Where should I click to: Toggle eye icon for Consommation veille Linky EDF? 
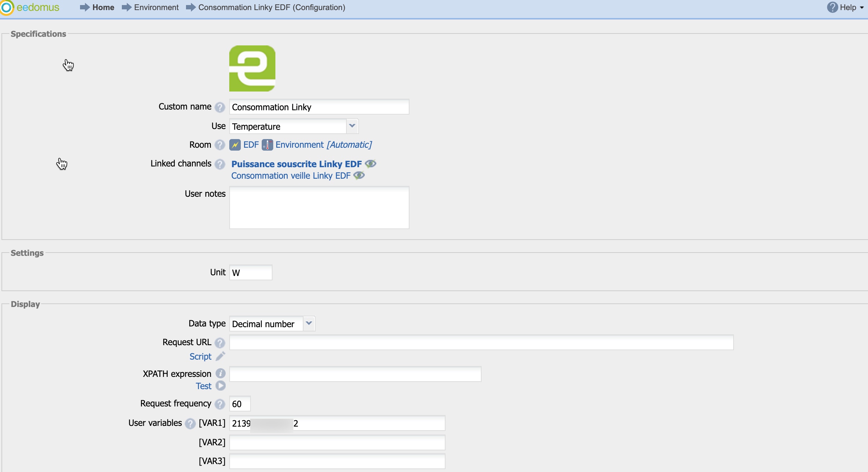(x=359, y=175)
